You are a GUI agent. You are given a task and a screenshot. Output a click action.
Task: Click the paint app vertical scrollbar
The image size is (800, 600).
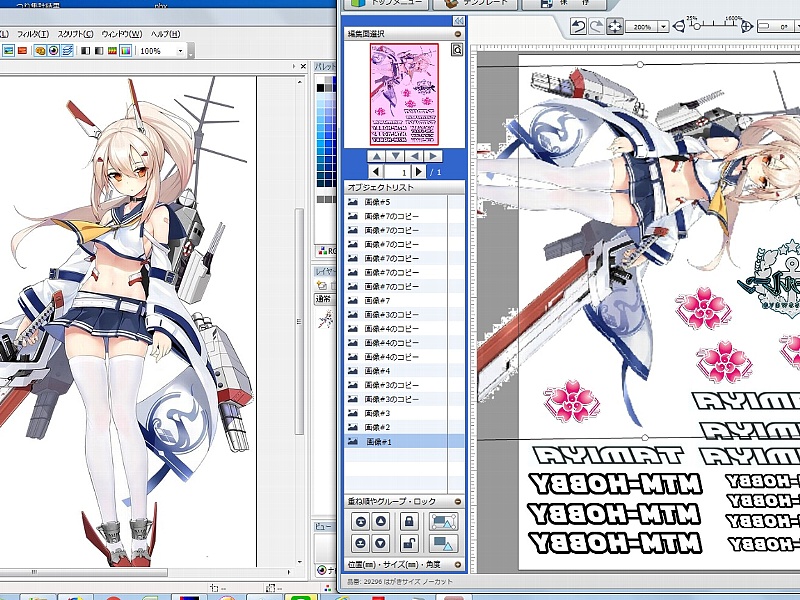(300, 321)
